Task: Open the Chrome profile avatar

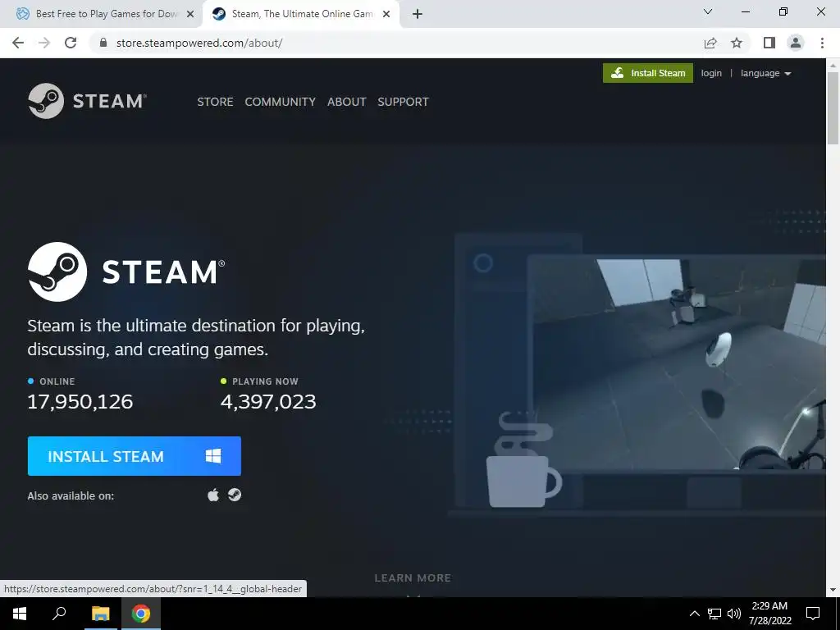Action: tap(796, 43)
